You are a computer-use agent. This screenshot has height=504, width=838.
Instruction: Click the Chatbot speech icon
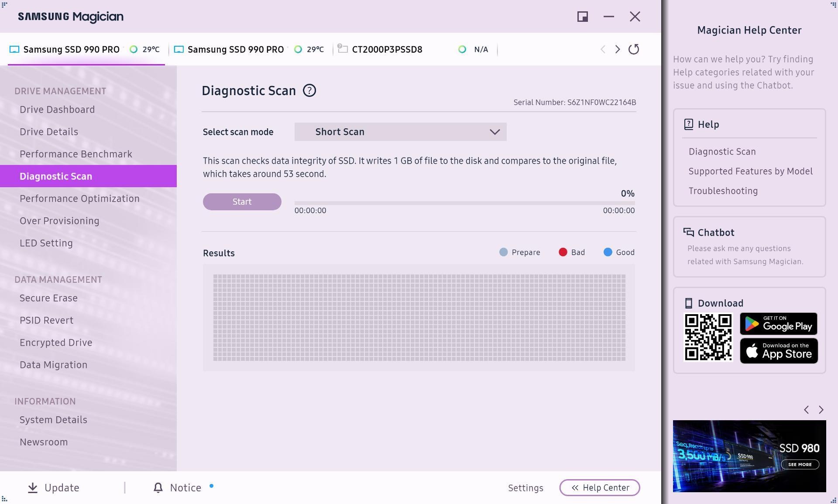pos(689,232)
